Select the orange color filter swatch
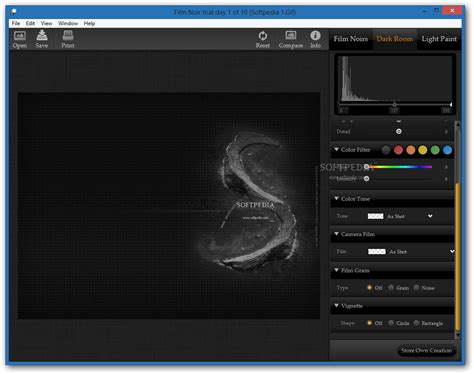The width and height of the screenshot is (474, 374). pos(411,150)
